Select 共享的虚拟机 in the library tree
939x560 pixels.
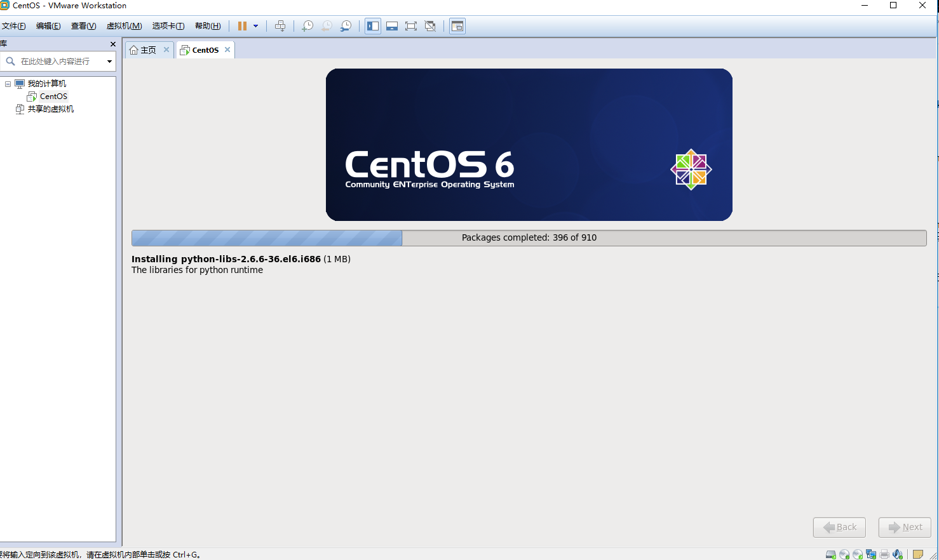point(51,109)
